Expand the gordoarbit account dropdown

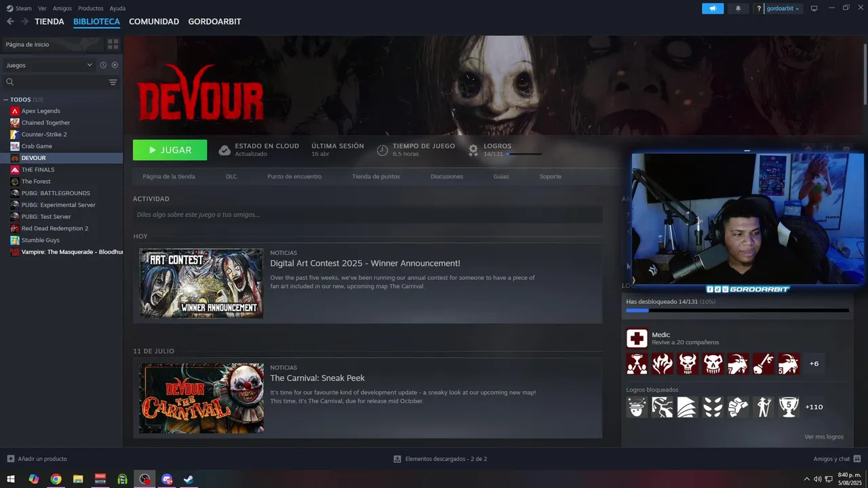783,8
